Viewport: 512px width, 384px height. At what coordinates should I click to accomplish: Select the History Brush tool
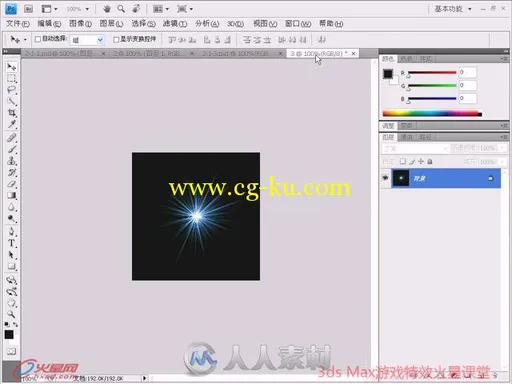click(x=11, y=172)
